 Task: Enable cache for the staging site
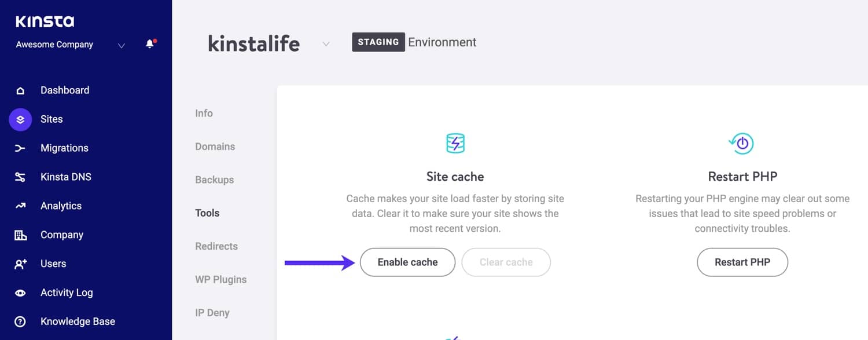[x=407, y=262]
